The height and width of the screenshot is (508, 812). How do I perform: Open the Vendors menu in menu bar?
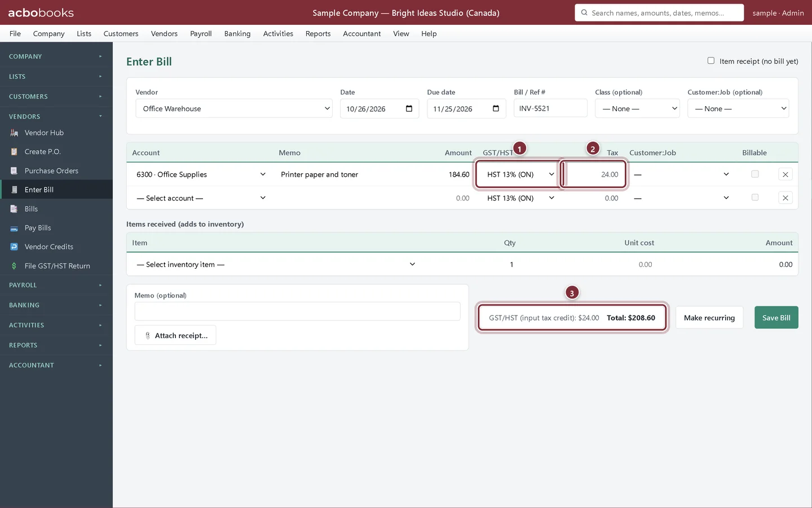click(164, 33)
